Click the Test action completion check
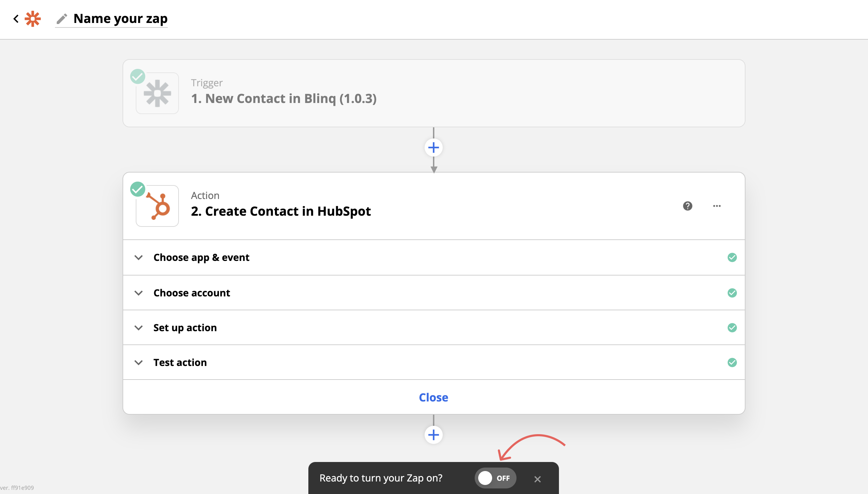The image size is (868, 494). coord(732,362)
